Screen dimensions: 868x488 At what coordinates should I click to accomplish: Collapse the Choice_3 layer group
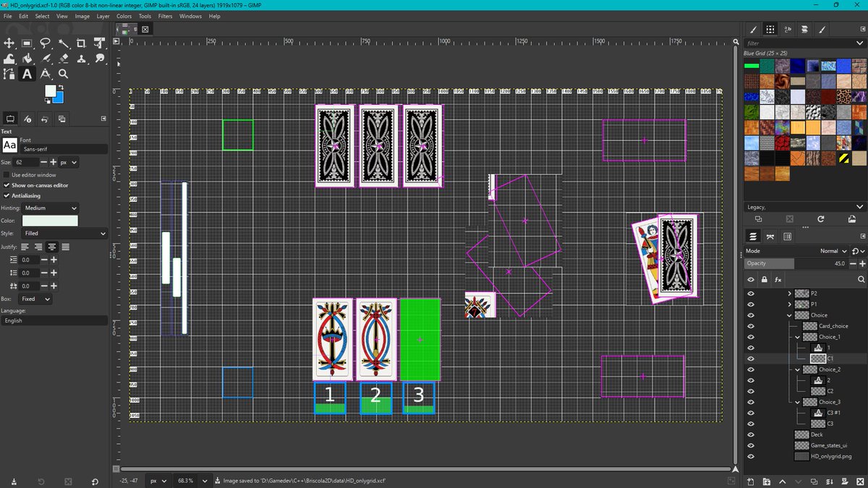[798, 402]
